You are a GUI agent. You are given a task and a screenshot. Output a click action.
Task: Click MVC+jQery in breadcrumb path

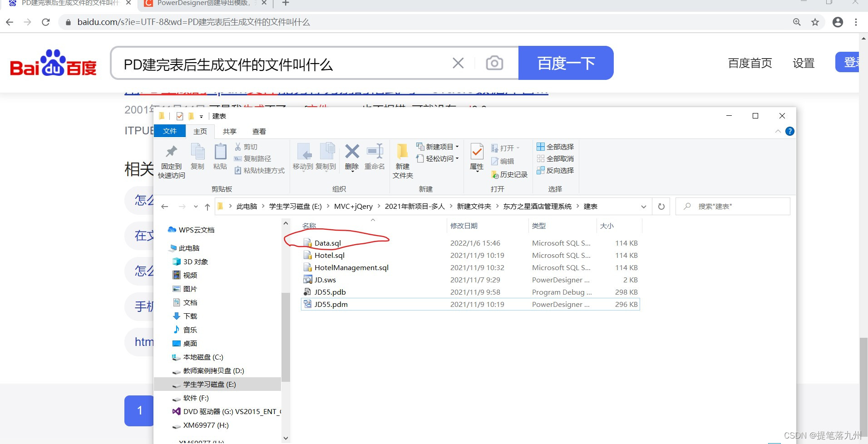click(353, 207)
